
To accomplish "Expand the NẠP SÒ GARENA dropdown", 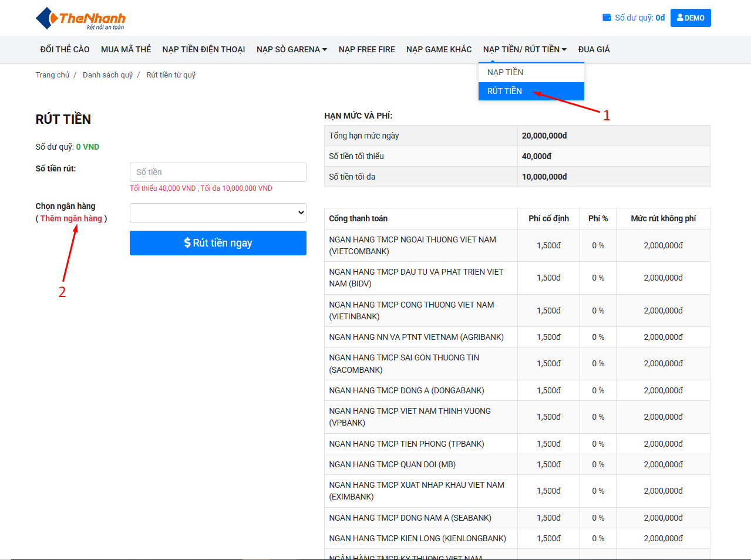I will click(x=292, y=49).
